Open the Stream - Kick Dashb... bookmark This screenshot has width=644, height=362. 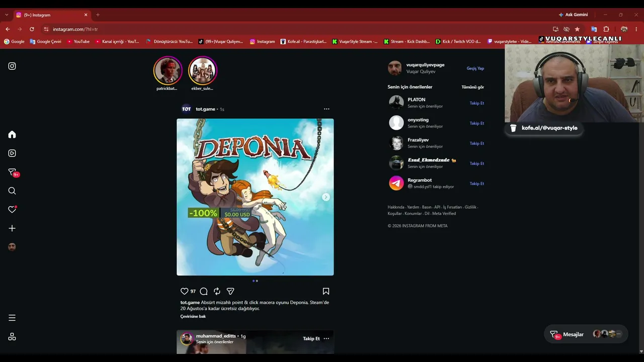[407, 42]
